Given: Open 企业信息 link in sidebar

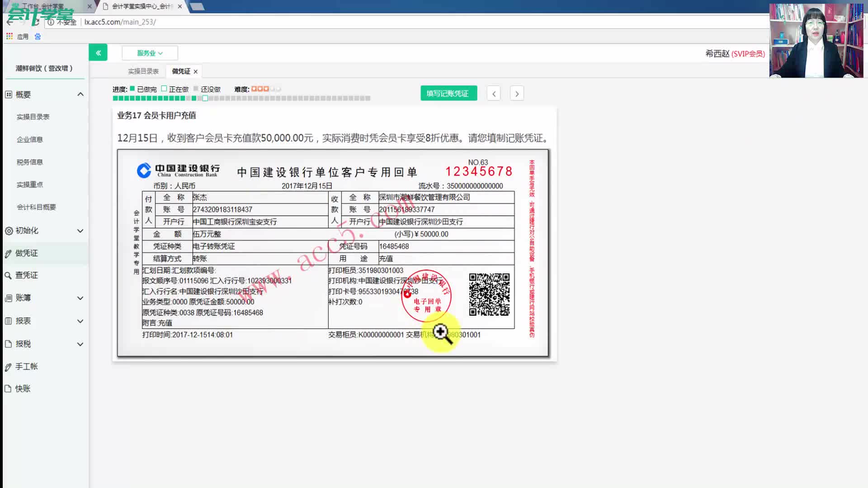Looking at the screenshot, I should 29,140.
